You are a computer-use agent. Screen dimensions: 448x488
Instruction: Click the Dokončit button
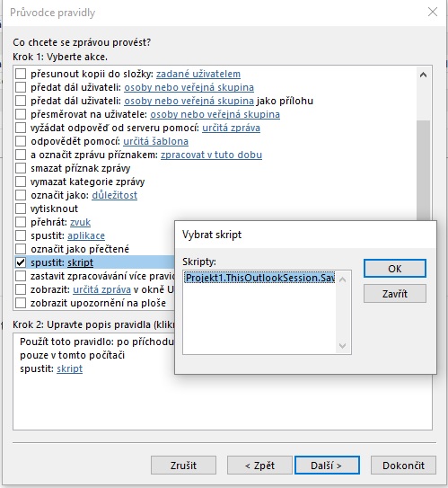pyautogui.click(x=403, y=466)
